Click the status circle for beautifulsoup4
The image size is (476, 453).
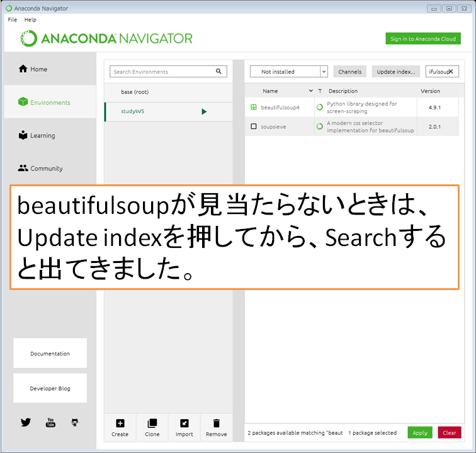319,107
